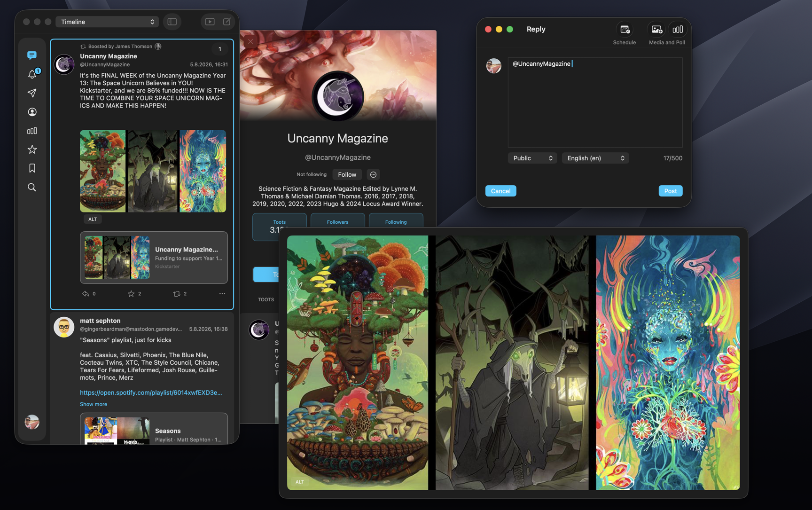The height and width of the screenshot is (510, 812).
Task: Favourite the Uncanny Magazine post
Action: click(131, 293)
